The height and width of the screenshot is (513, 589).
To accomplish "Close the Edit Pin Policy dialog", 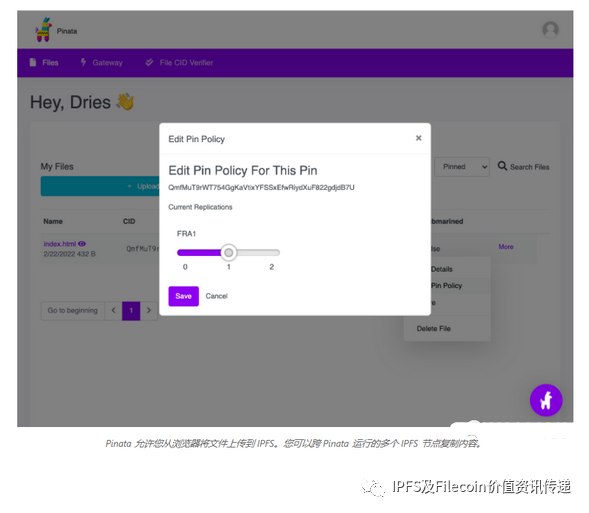I will 418,138.
